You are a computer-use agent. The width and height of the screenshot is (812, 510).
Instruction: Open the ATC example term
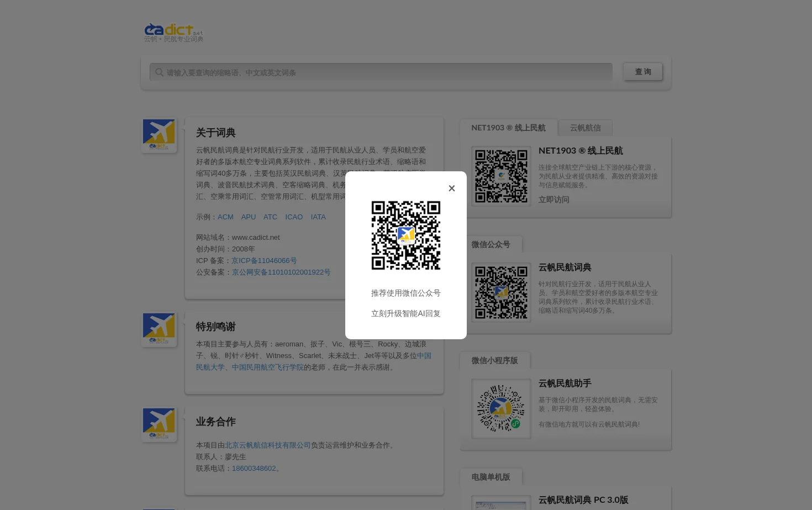(270, 217)
